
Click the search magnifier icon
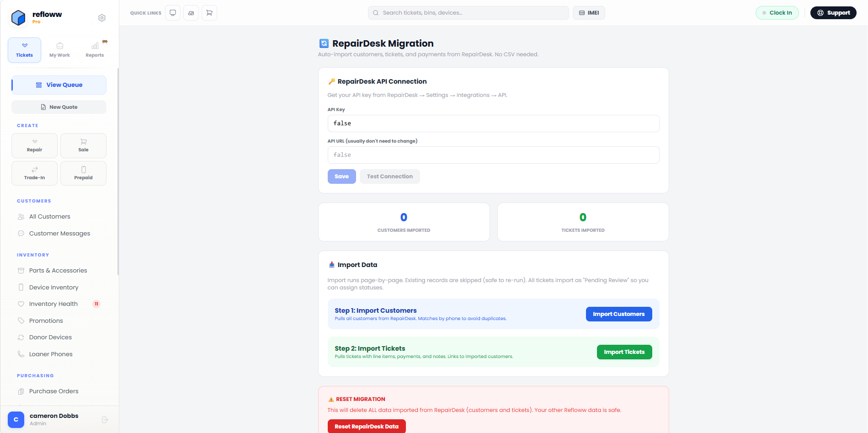[x=376, y=13]
